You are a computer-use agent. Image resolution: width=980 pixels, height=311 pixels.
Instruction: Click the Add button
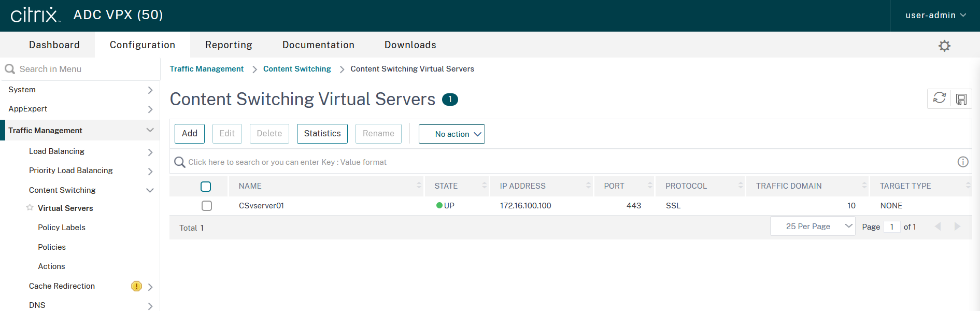coord(189,134)
